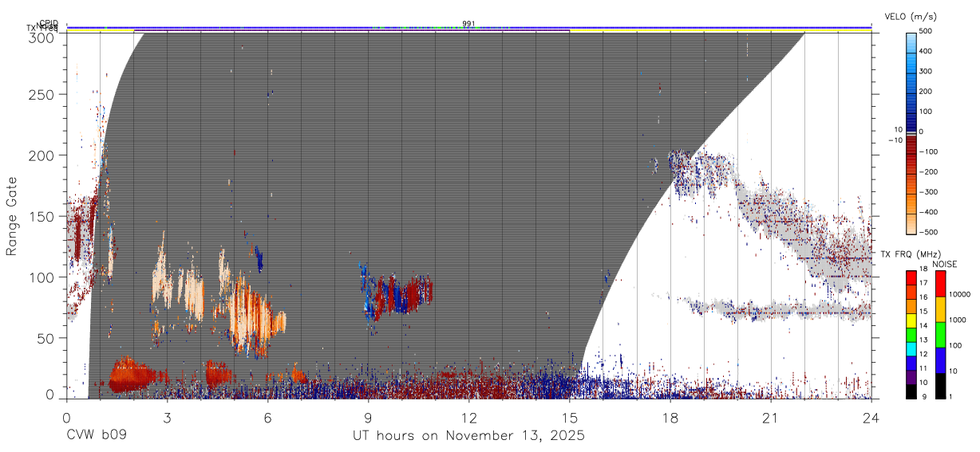Click the yellow 14-15 MHz TX FRQ swatch
This screenshot has width=980, height=452.
pos(911,320)
